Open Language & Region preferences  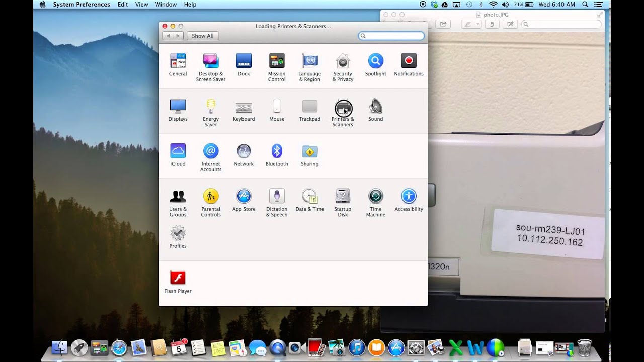click(309, 67)
